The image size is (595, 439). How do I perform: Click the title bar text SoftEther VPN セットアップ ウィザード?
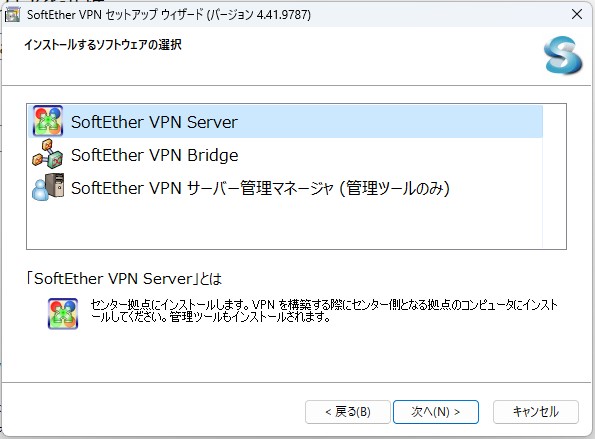click(x=169, y=15)
